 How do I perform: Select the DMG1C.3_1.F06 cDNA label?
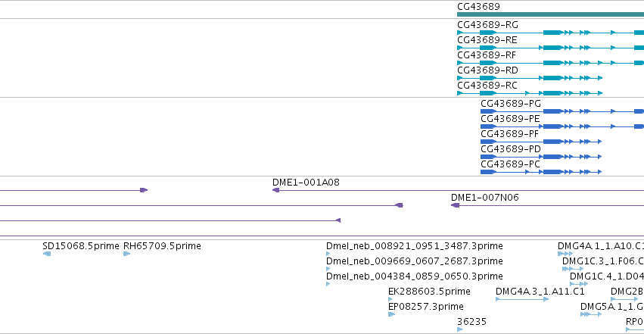[x=603, y=262]
